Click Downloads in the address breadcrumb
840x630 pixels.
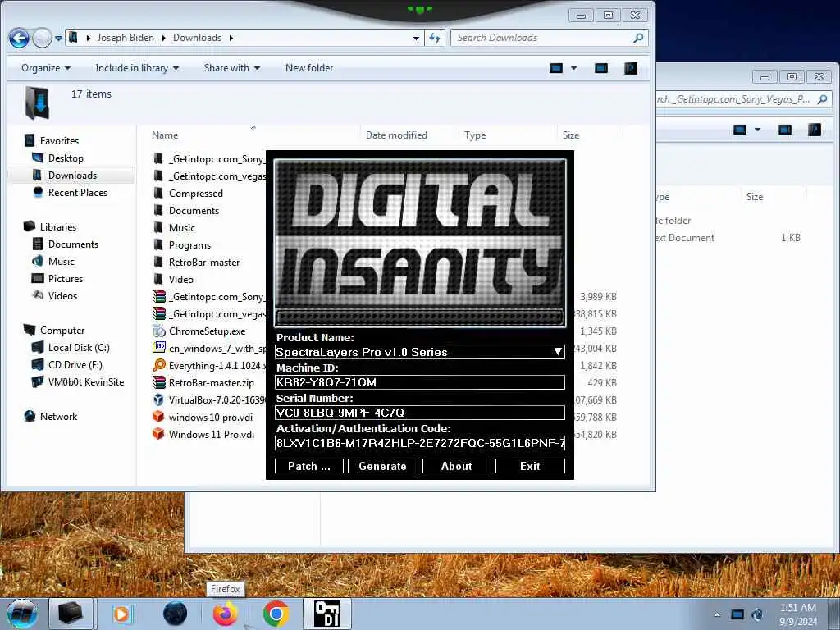pos(197,38)
